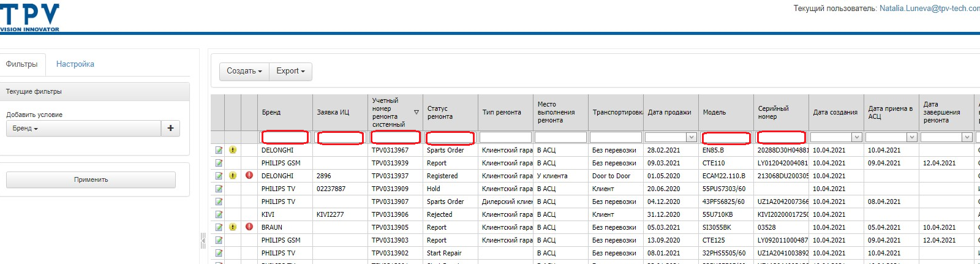Add filter condition with plus button

point(170,128)
